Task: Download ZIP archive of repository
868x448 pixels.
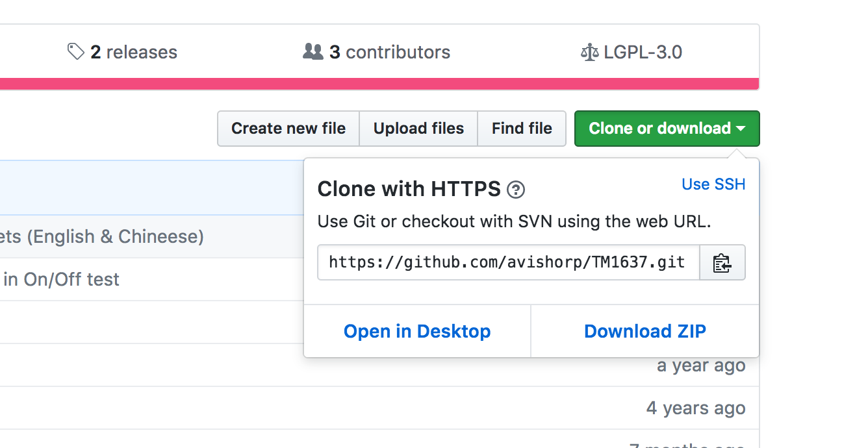Action: [645, 331]
